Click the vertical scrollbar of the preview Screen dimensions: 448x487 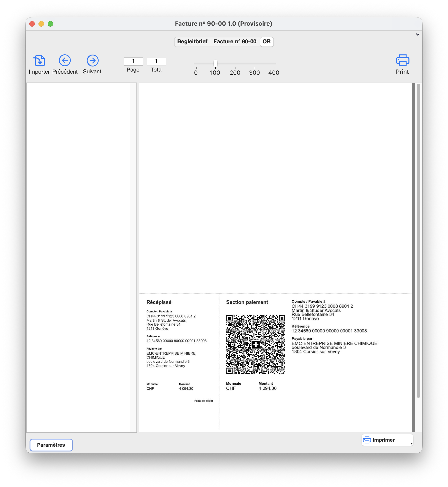click(x=418, y=240)
